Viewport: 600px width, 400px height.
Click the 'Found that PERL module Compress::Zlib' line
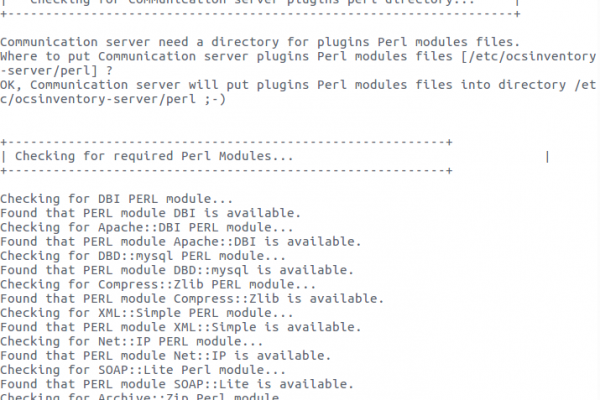coord(192,299)
